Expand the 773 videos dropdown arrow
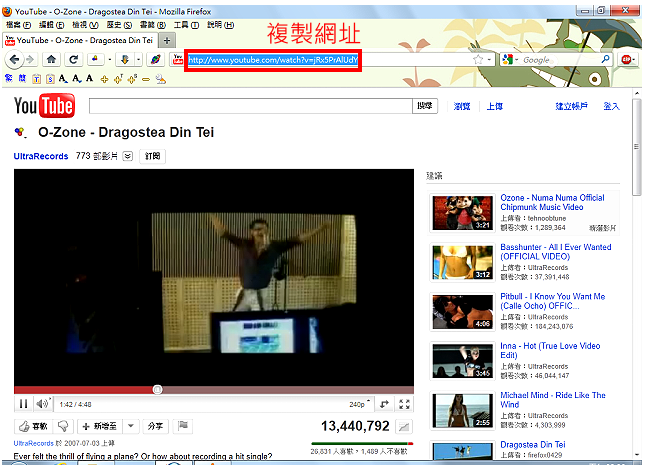650x470 pixels. [128, 156]
